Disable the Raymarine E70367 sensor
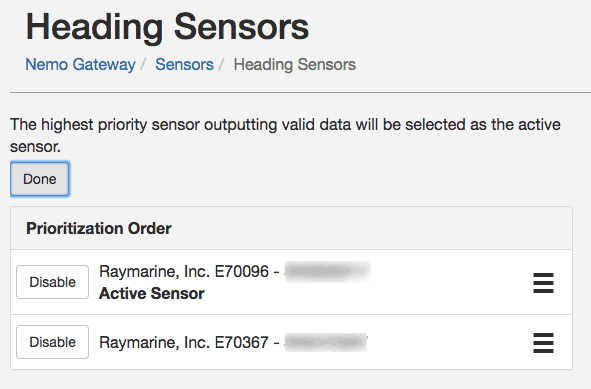The image size is (591, 389). pyautogui.click(x=52, y=342)
